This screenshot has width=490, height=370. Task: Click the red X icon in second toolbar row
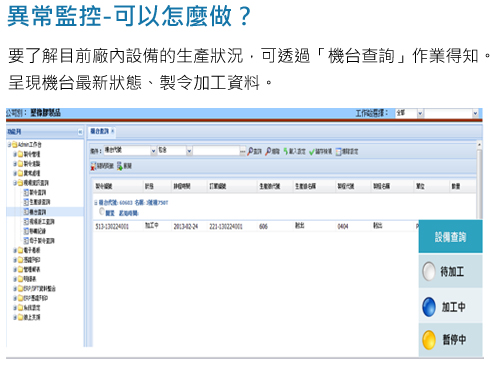[93, 166]
